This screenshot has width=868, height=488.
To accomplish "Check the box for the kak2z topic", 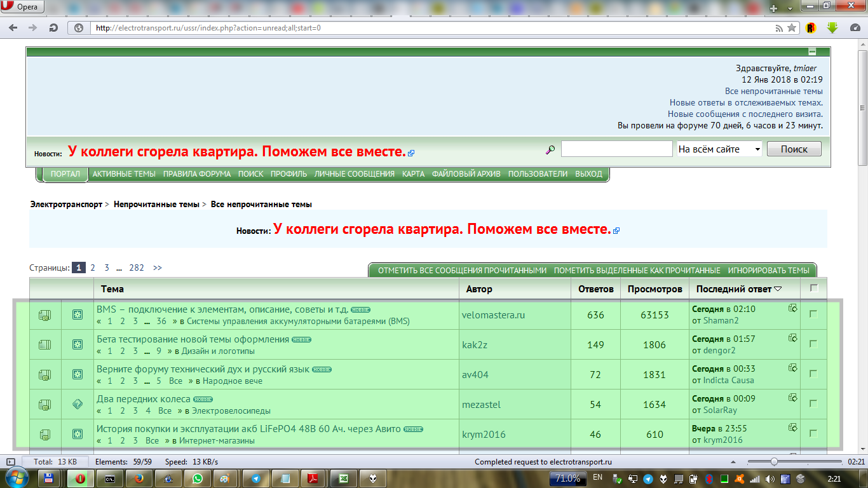I will pyautogui.click(x=813, y=344).
